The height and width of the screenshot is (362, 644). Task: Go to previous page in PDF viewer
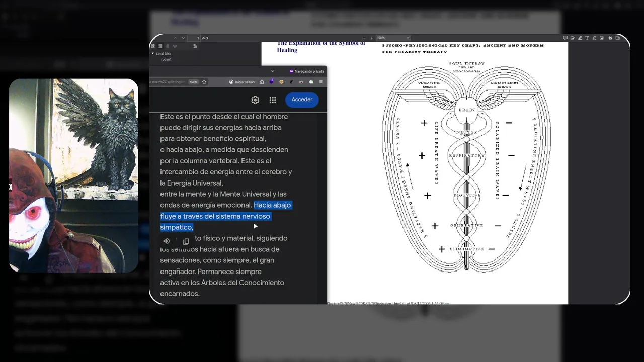click(175, 38)
